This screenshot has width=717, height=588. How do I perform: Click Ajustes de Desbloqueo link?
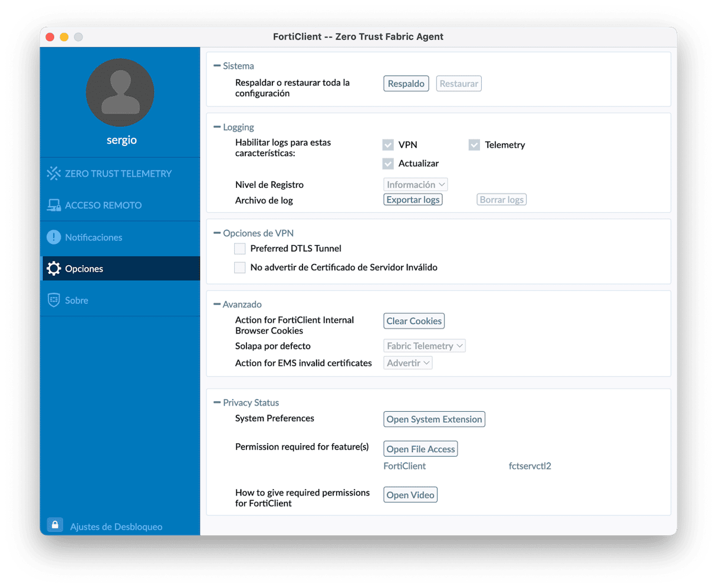pyautogui.click(x=116, y=527)
